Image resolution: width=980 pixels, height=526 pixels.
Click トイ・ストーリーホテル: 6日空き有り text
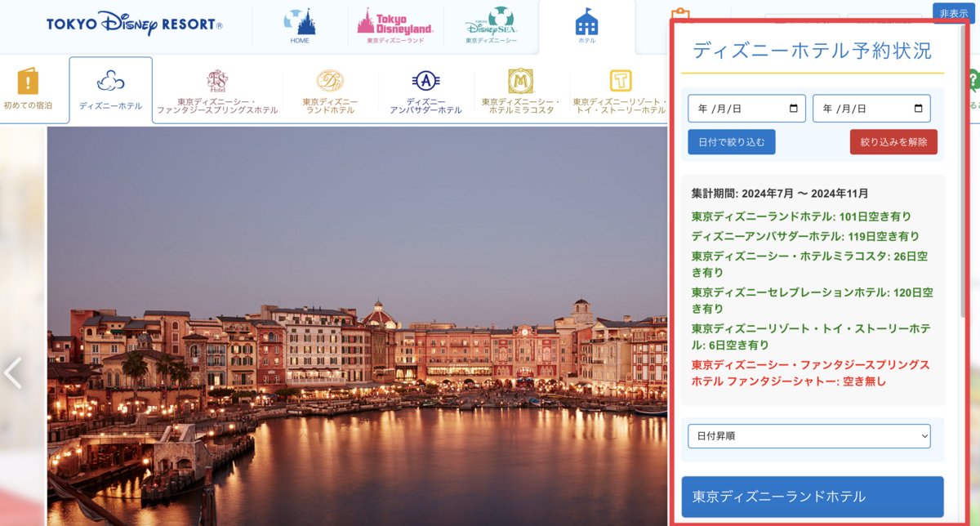[810, 337]
